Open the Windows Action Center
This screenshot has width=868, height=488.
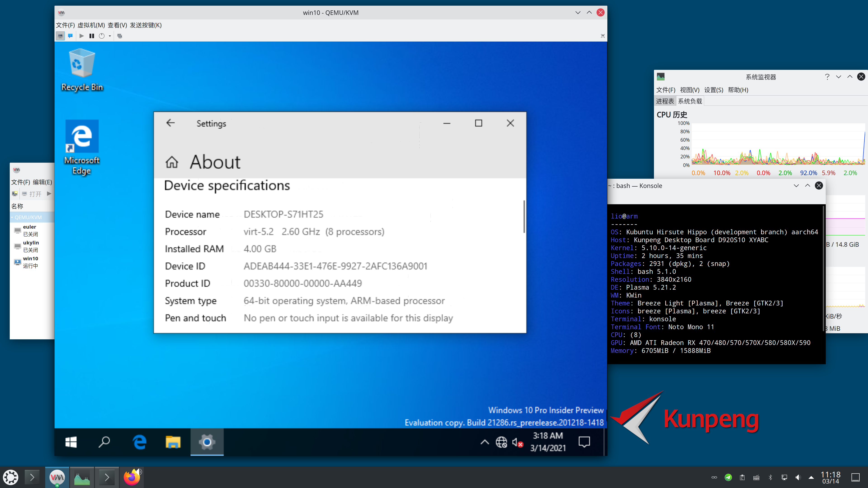(584, 442)
